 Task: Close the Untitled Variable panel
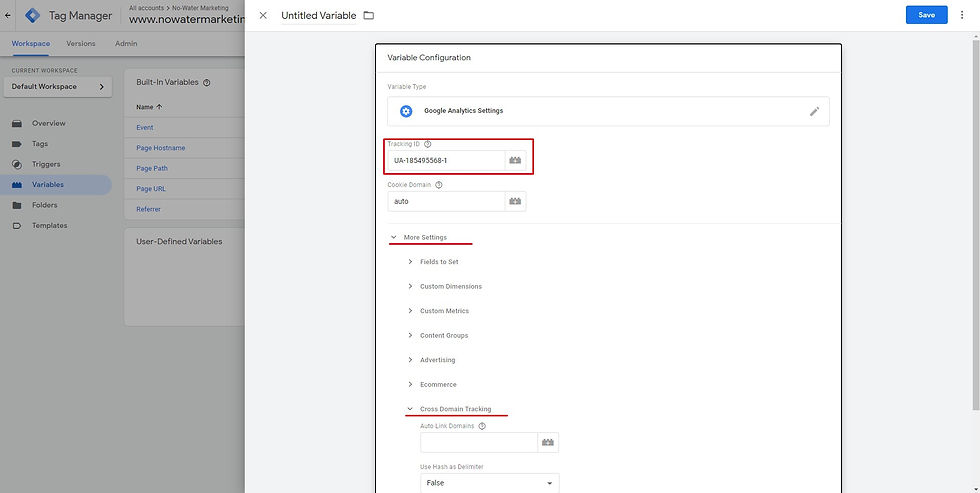point(263,16)
